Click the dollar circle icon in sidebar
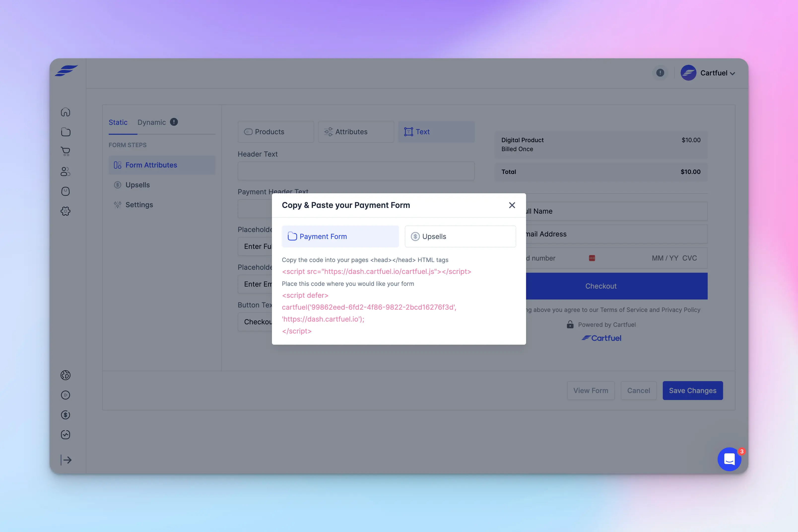The image size is (798, 532). (66, 415)
